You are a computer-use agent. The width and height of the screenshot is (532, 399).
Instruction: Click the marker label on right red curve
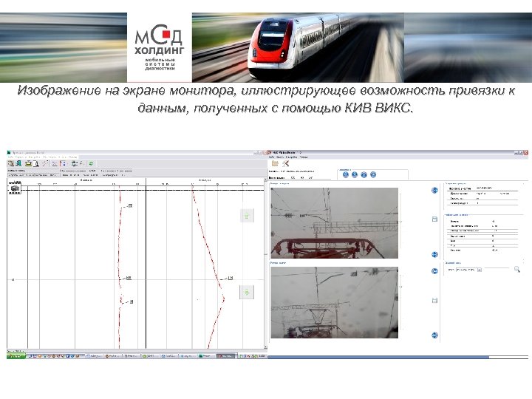click(231, 279)
